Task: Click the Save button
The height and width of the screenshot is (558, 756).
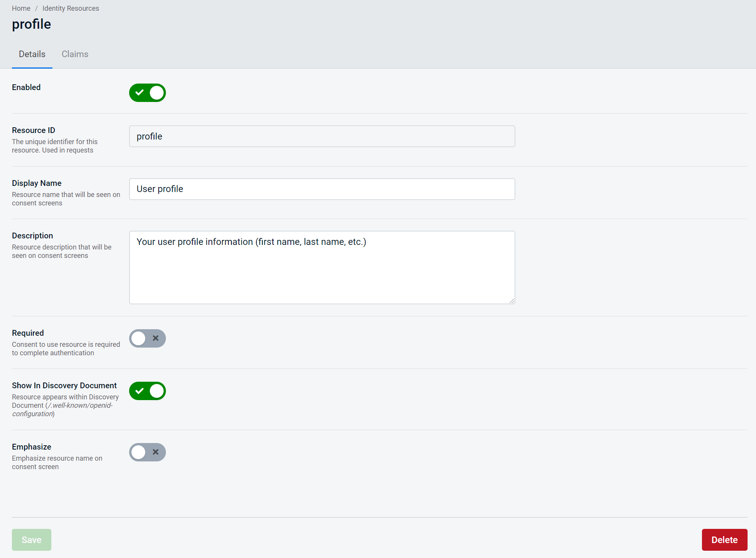Action: coord(31,540)
